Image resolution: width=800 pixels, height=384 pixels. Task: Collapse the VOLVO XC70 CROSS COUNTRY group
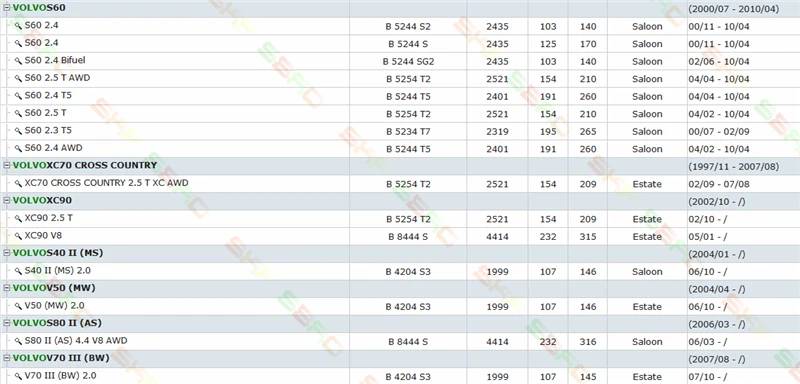pos(7,165)
